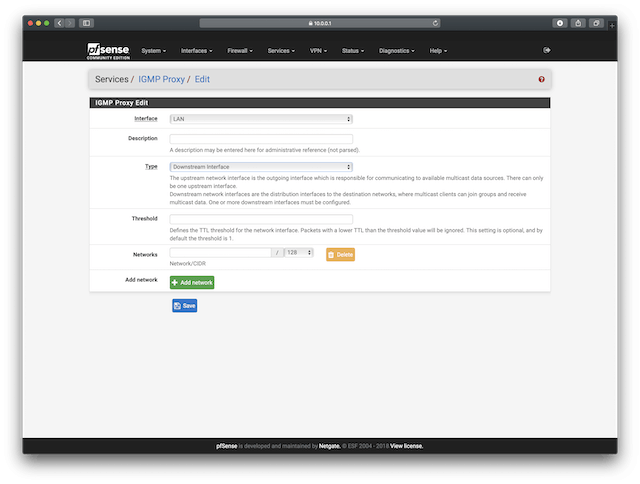Open the Status menu
This screenshot has width=640, height=484.
(x=353, y=51)
